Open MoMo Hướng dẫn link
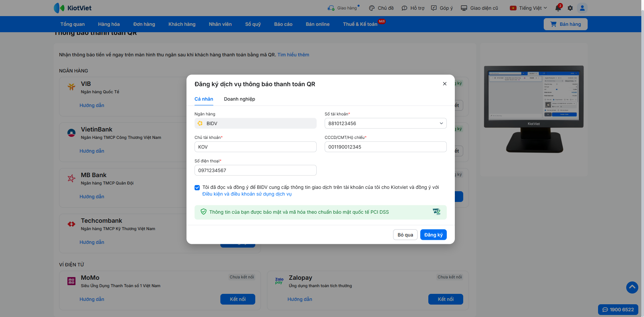The width and height of the screenshot is (644, 317). [x=92, y=299]
